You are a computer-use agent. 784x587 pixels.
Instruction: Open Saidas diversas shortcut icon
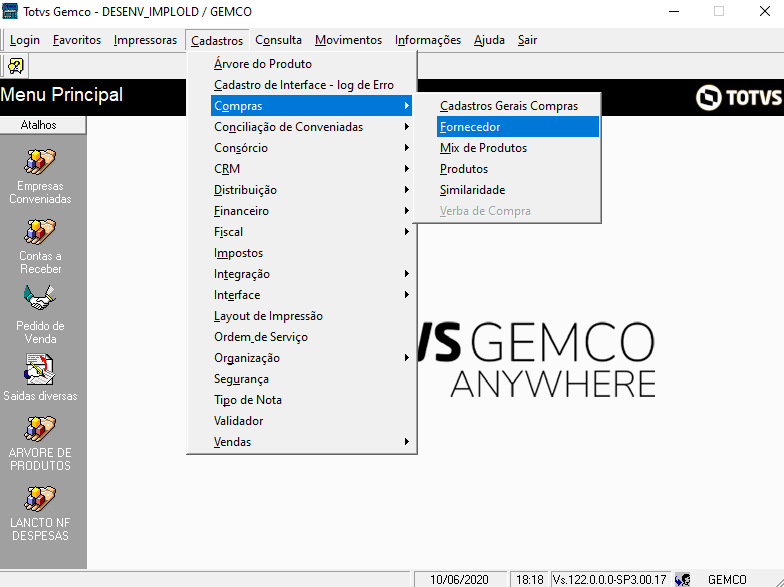pos(40,369)
